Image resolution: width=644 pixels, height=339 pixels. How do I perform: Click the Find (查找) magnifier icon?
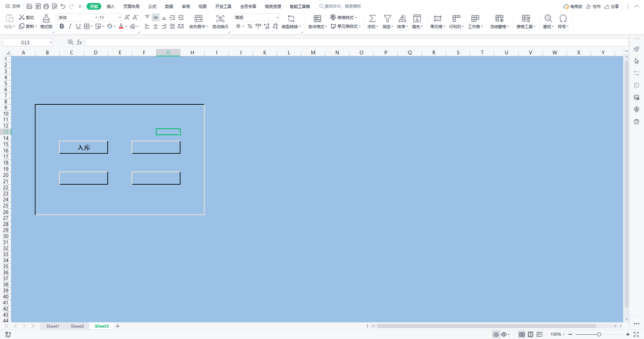[548, 18]
